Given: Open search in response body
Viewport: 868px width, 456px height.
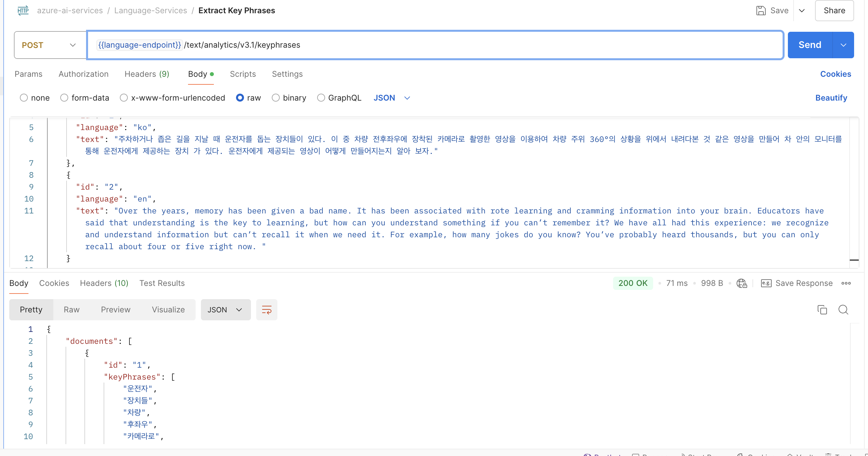Looking at the screenshot, I should [843, 309].
